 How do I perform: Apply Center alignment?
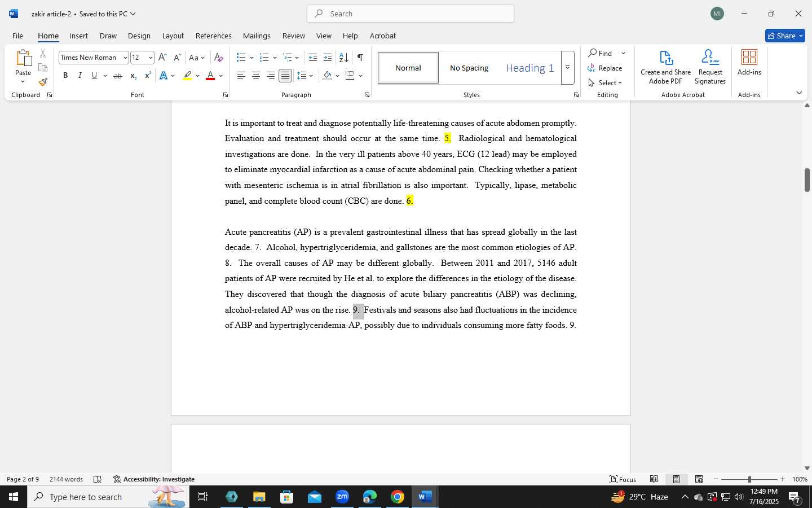[256, 76]
